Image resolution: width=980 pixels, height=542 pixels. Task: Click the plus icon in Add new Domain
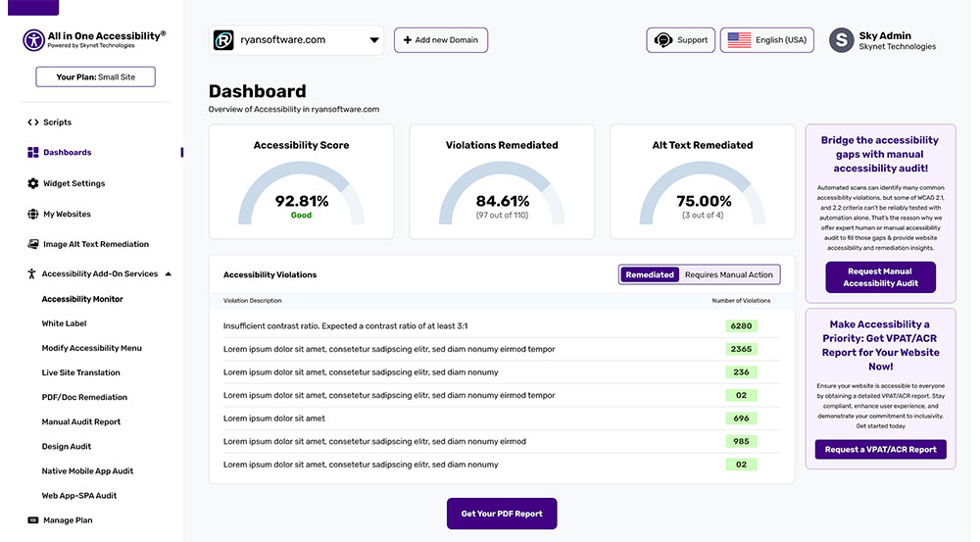[x=408, y=40]
